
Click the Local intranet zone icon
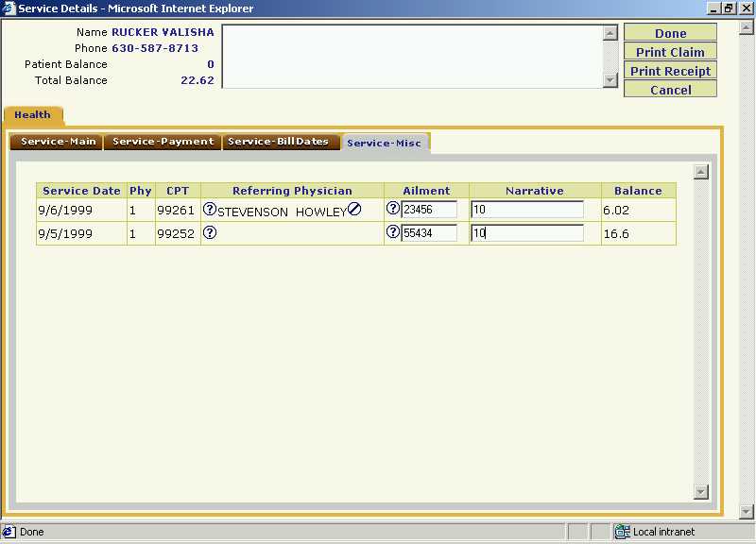[622, 532]
